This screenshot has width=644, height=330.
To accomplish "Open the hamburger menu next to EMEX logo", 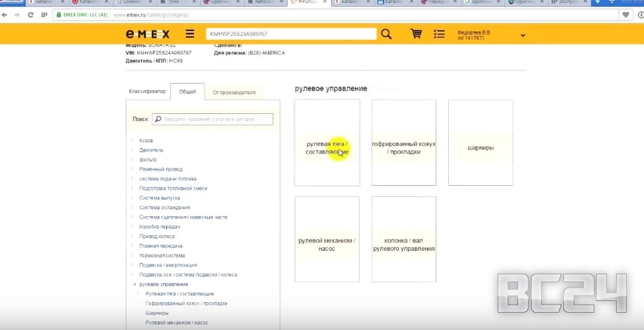I will (x=190, y=34).
